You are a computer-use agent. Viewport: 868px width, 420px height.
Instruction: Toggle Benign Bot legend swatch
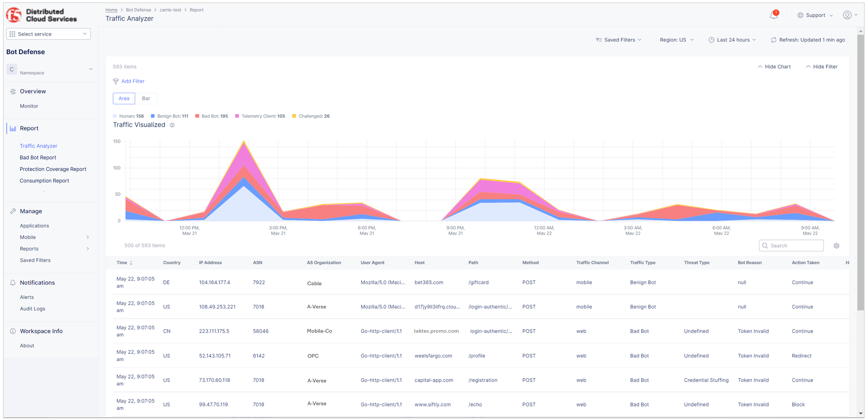(x=153, y=116)
